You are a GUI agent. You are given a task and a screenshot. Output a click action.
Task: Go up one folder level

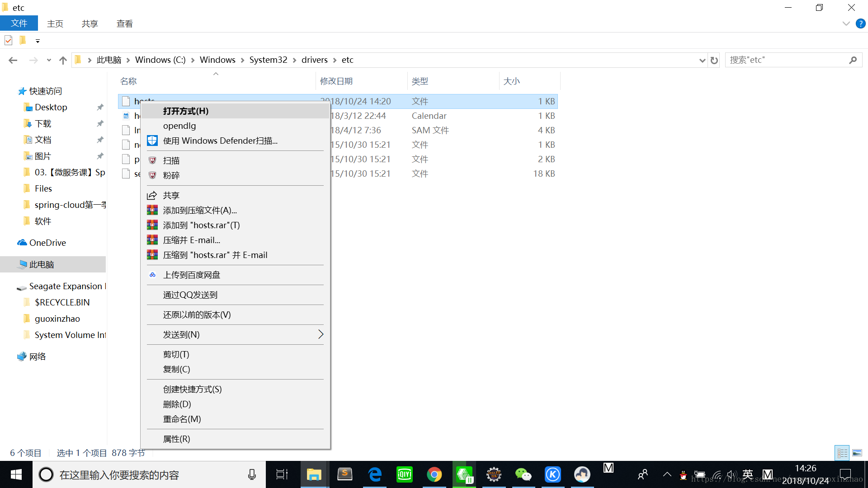point(63,60)
